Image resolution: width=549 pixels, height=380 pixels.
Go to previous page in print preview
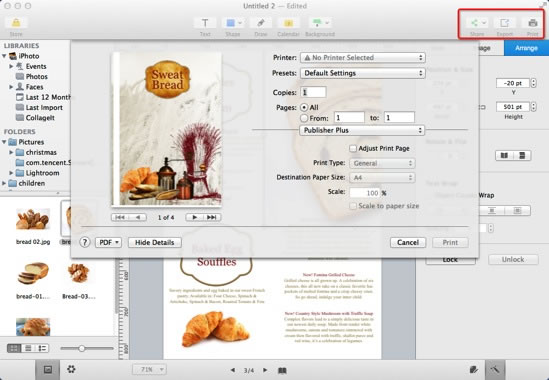[x=138, y=217]
